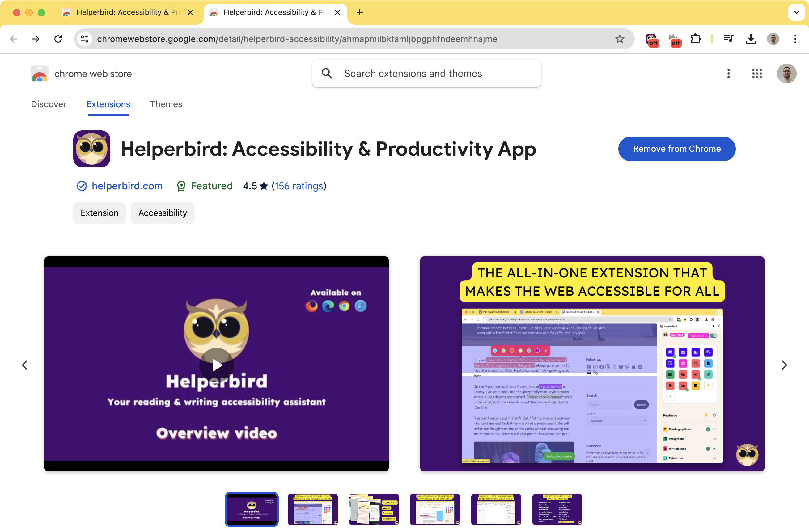Image resolution: width=809 pixels, height=532 pixels.
Task: Bookmark this page with the star icon
Action: (x=620, y=39)
